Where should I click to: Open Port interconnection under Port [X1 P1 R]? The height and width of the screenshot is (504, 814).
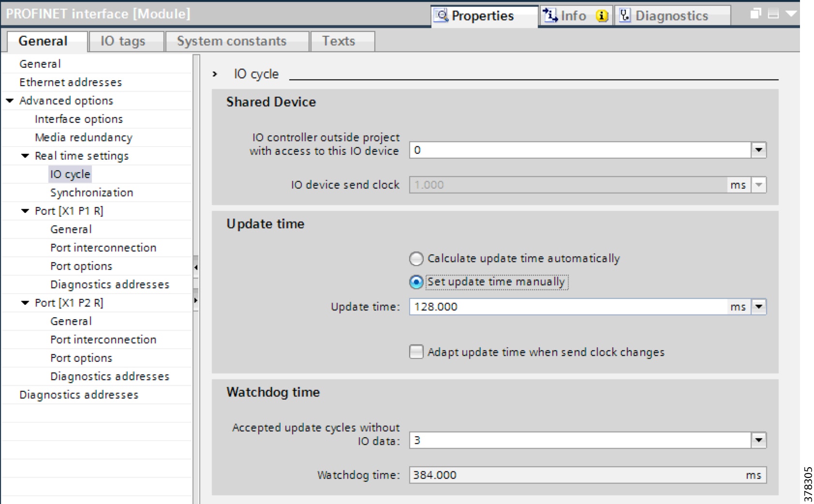coord(104,248)
